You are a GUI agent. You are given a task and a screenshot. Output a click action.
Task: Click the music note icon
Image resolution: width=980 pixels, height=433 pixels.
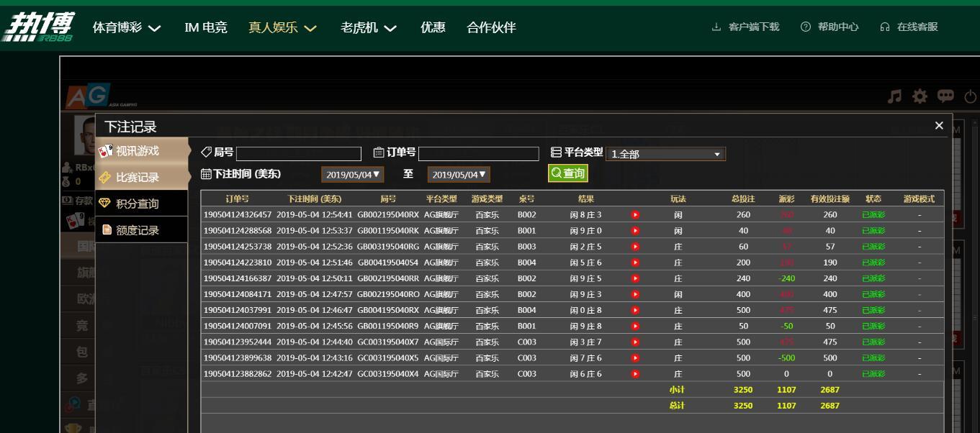[894, 96]
